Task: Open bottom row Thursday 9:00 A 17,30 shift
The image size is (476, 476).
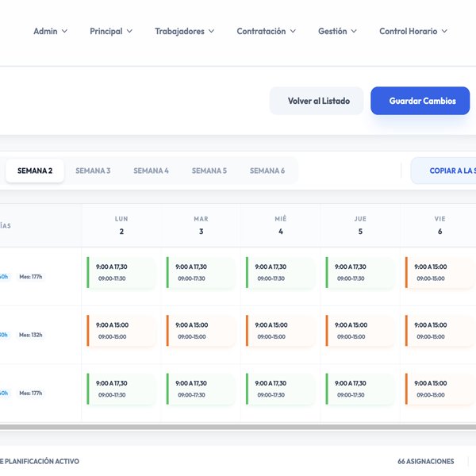Action: [360, 389]
